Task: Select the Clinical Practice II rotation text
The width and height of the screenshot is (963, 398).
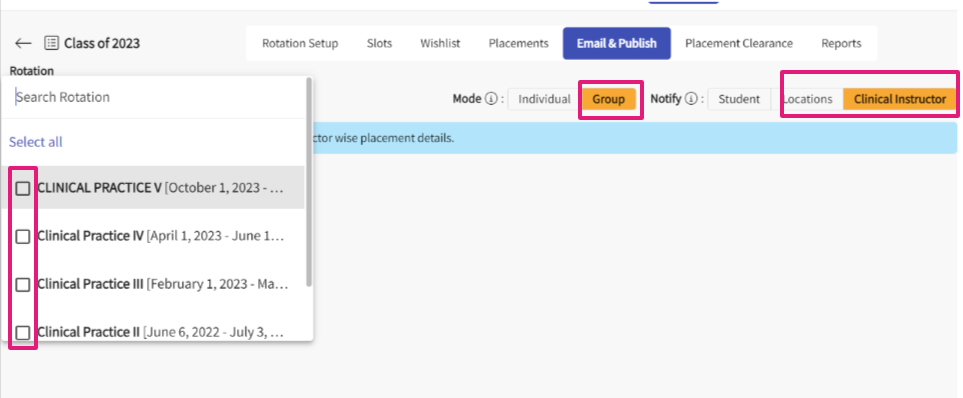Action: pyautogui.click(x=161, y=332)
